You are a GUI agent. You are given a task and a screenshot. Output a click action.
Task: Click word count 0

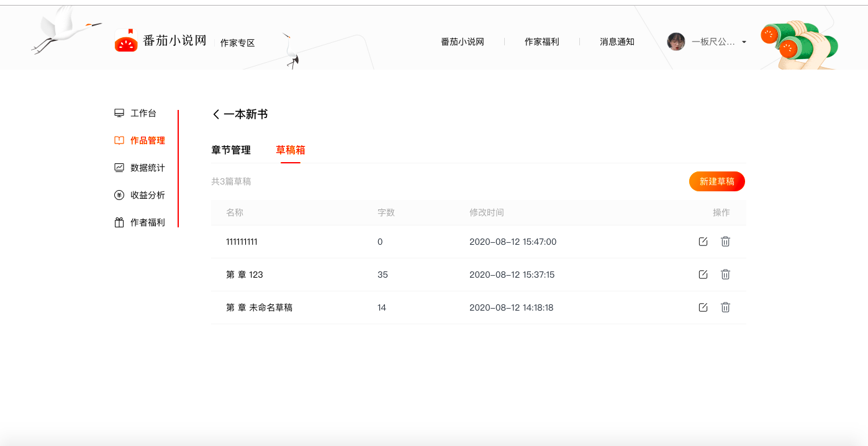tap(380, 242)
